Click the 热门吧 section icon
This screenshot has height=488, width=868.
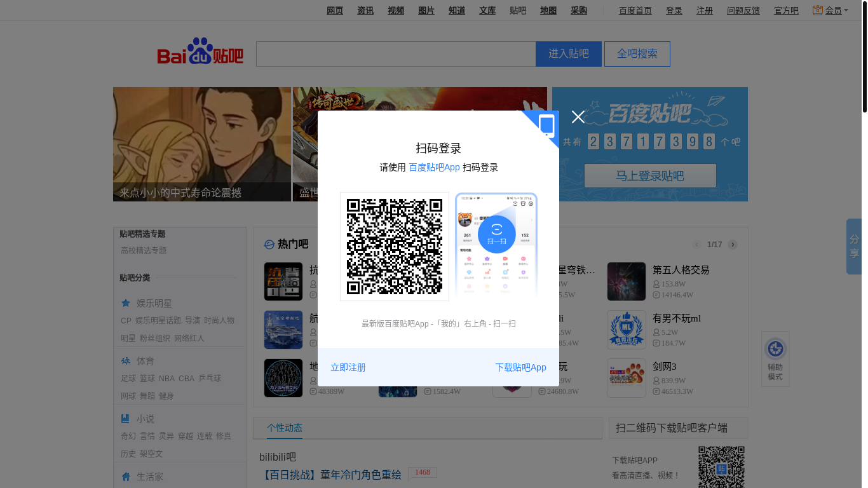[269, 245]
